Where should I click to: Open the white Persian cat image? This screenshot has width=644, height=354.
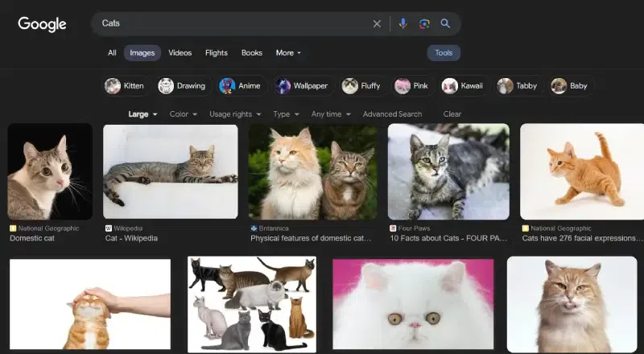click(413, 304)
